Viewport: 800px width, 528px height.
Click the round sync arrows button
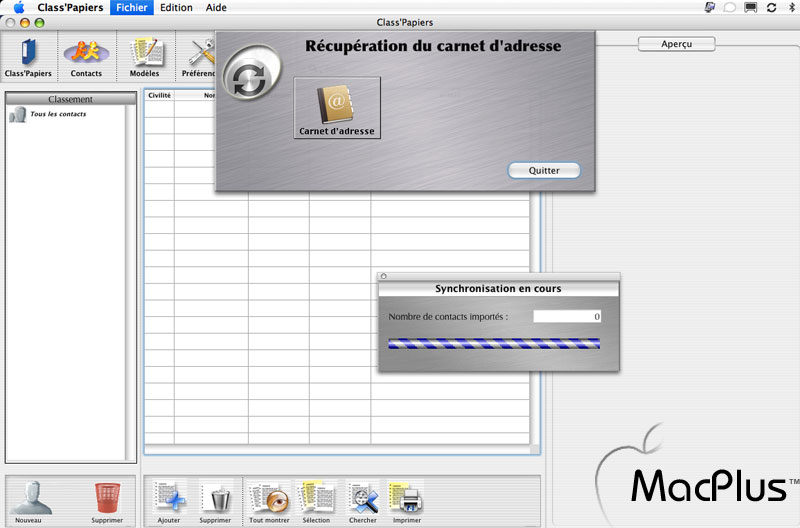click(250, 72)
